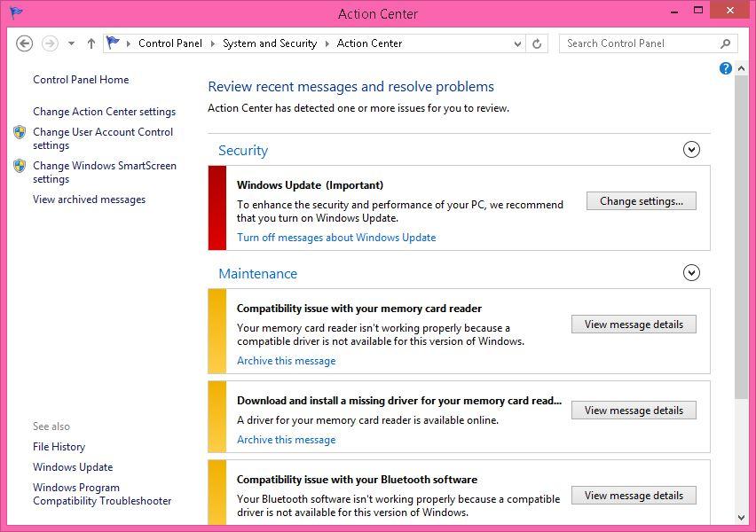Viewport: 756px width, 532px height.
Task: Click the search magnifier icon
Action: [x=725, y=43]
